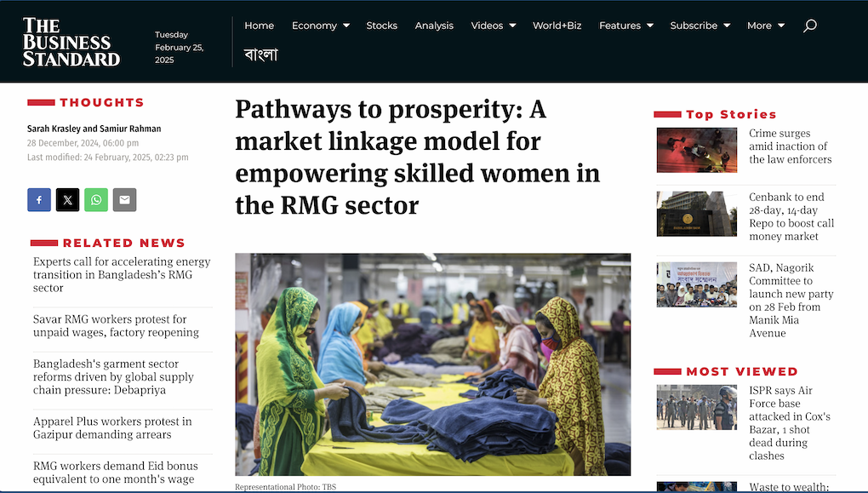Open the Stocks menu item

coord(381,26)
